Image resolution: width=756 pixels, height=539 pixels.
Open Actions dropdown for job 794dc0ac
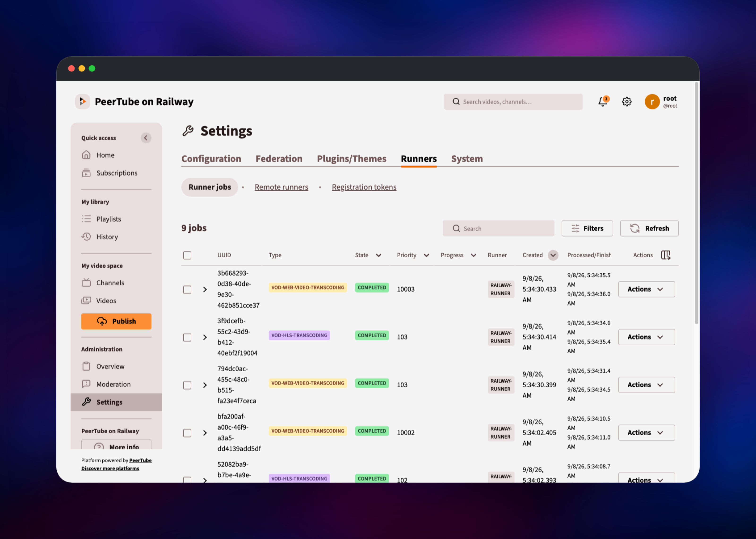pos(646,385)
